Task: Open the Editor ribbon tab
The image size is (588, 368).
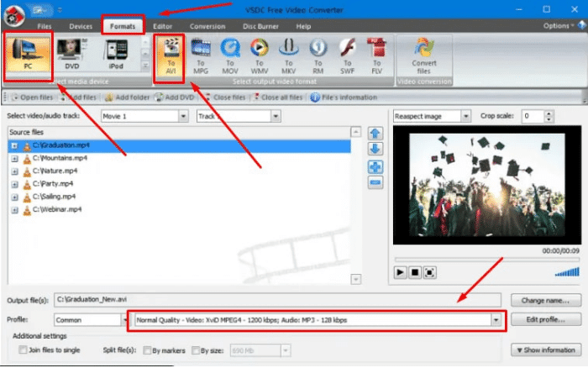Action: [162, 26]
